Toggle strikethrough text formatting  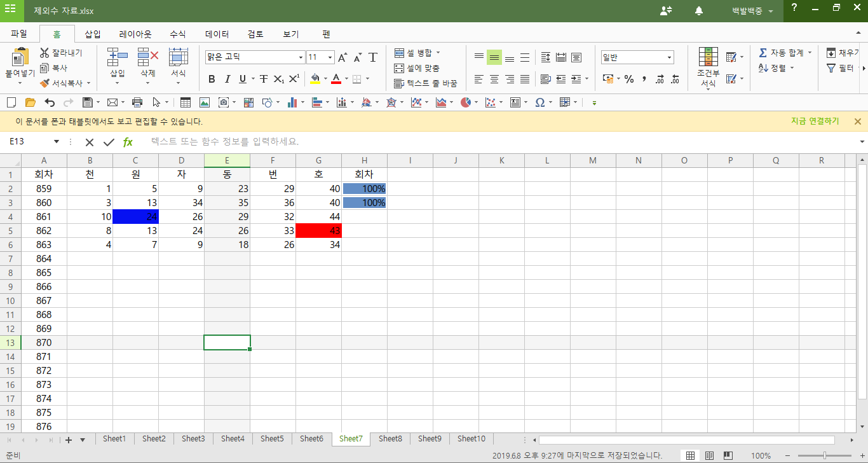point(263,79)
